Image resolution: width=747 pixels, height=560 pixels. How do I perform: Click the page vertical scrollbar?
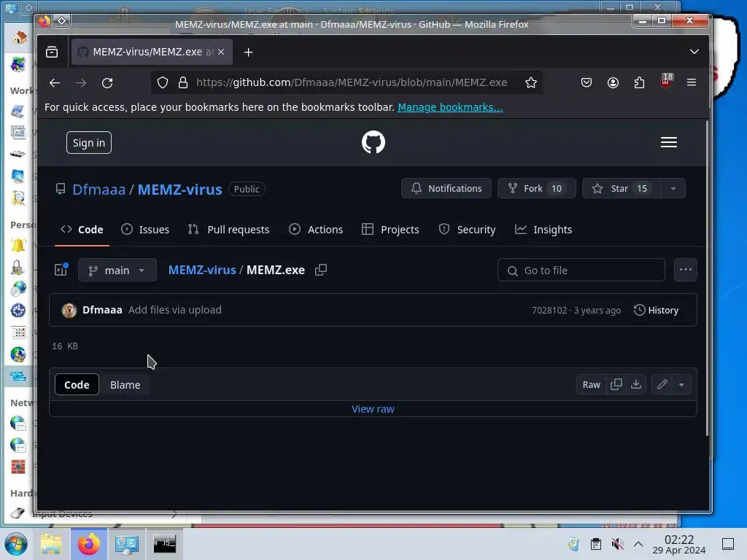click(x=707, y=279)
